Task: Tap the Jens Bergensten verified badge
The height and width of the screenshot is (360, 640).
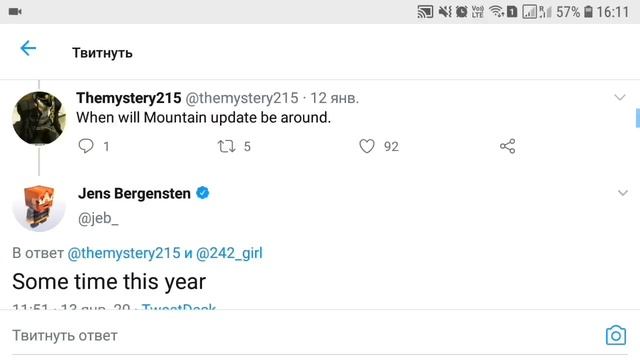Action: (x=202, y=193)
